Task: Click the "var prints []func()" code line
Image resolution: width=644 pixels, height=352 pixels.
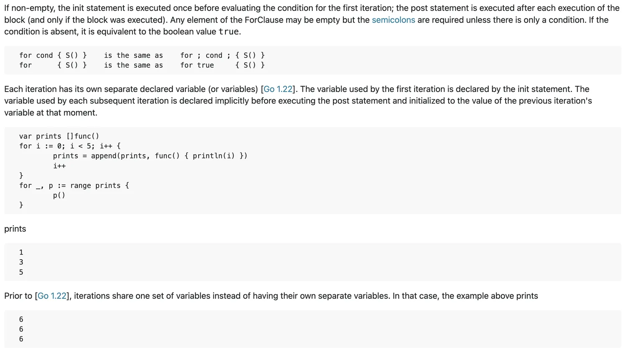Action: coord(59,136)
